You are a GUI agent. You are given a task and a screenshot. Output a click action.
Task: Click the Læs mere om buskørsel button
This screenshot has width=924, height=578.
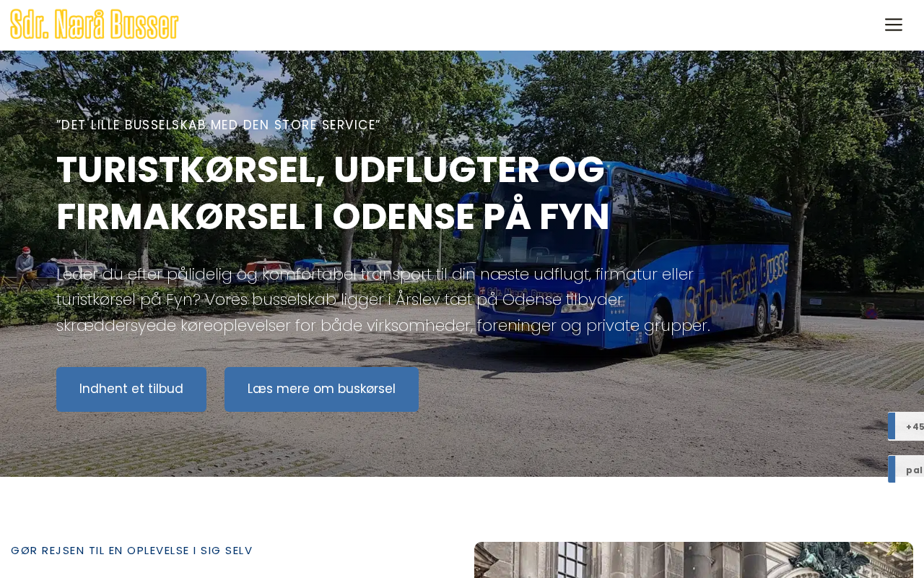coord(321,389)
